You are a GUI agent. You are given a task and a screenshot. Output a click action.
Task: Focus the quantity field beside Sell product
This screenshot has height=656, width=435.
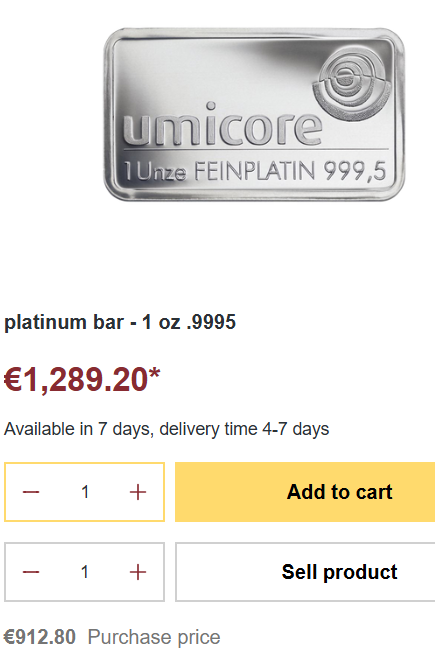pos(85,572)
